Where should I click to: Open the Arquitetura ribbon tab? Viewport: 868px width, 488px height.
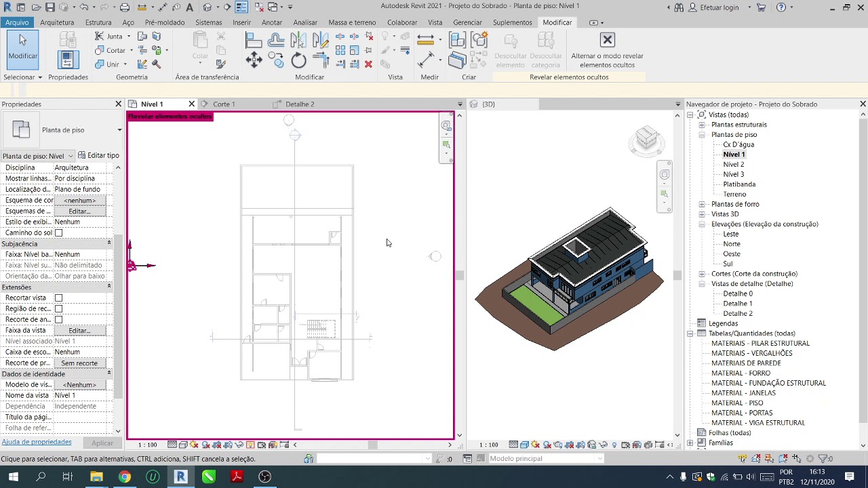(x=57, y=22)
